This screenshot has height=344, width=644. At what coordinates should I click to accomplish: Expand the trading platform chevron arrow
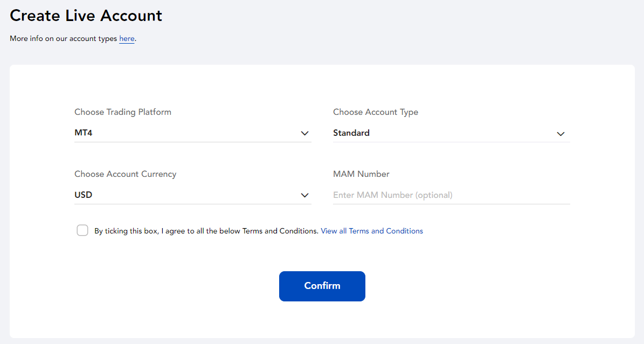click(x=305, y=133)
